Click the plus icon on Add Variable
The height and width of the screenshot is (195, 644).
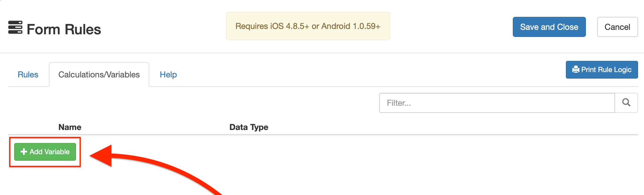tap(24, 152)
